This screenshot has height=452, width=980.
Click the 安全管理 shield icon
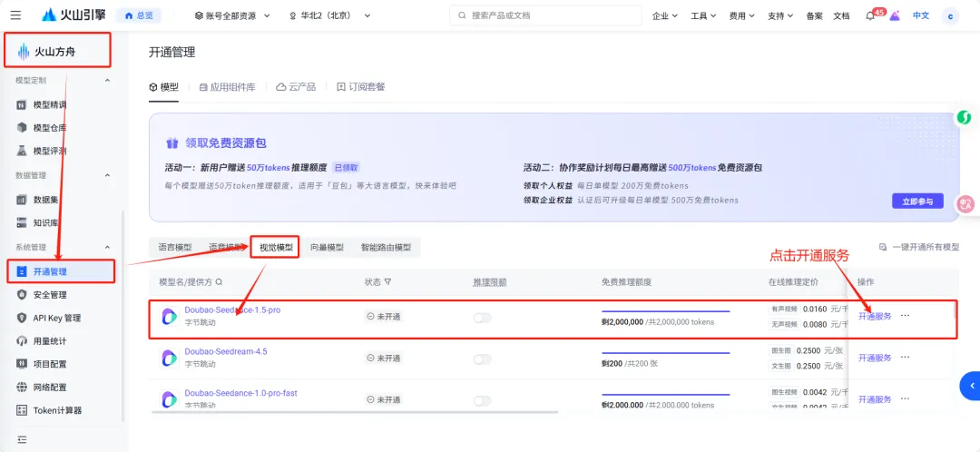[21, 294]
